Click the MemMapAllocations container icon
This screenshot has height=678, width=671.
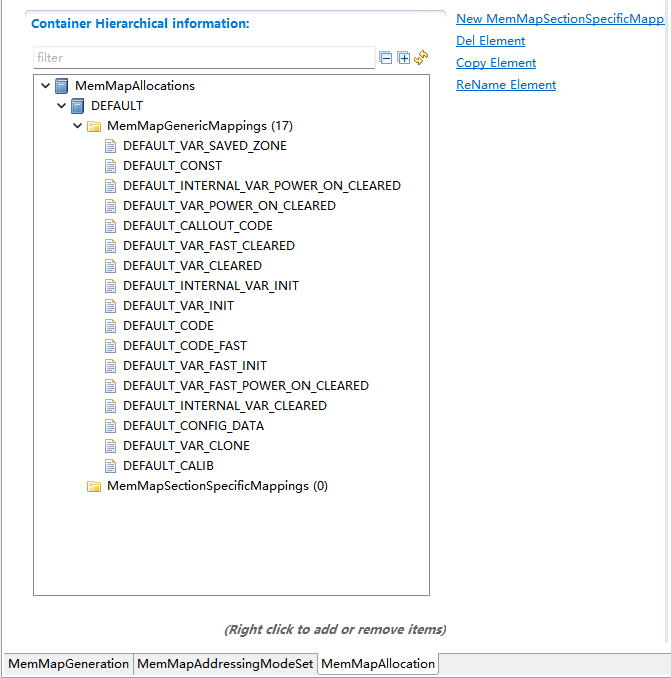(x=62, y=86)
